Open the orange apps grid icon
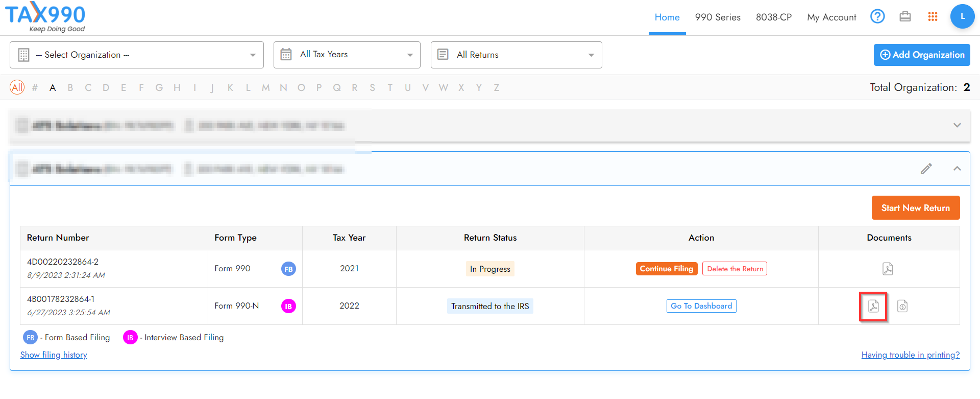This screenshot has height=399, width=980. [933, 17]
